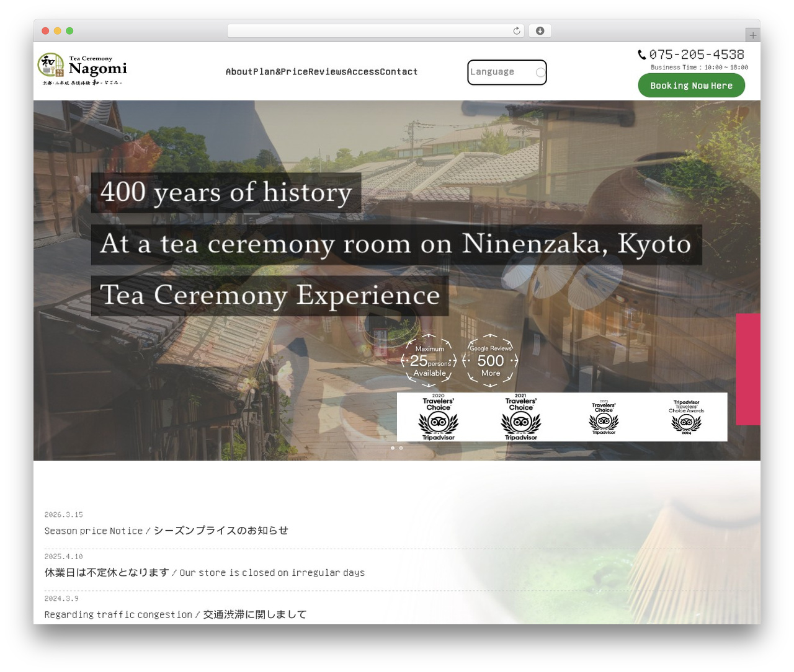The image size is (794, 672).
Task: Click the browser address bar
Action: click(376, 31)
